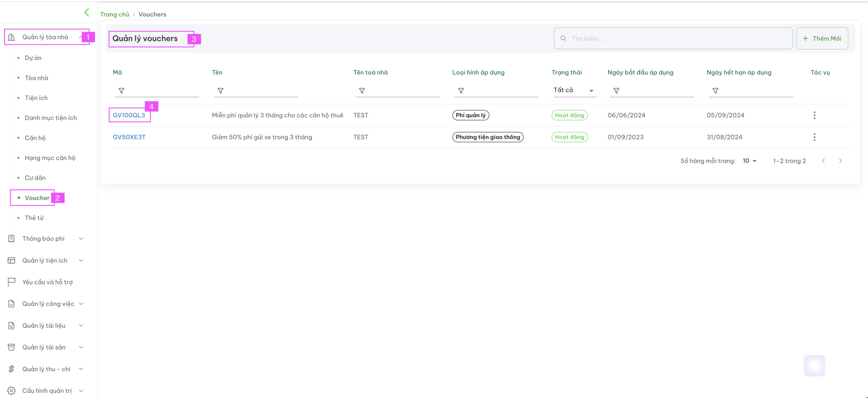Image resolution: width=868 pixels, height=398 pixels.
Task: Open the actions menu for voucher GV100QL3
Action: point(815,115)
